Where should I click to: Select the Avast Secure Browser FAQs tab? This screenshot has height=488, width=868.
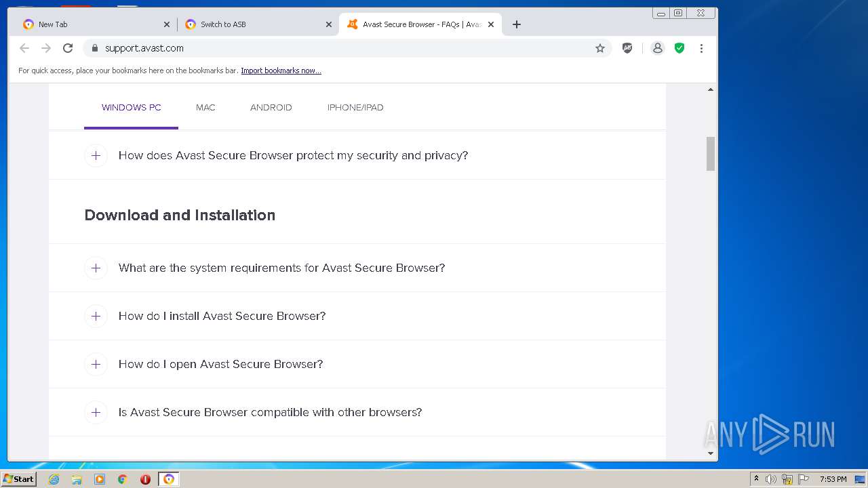[420, 24]
